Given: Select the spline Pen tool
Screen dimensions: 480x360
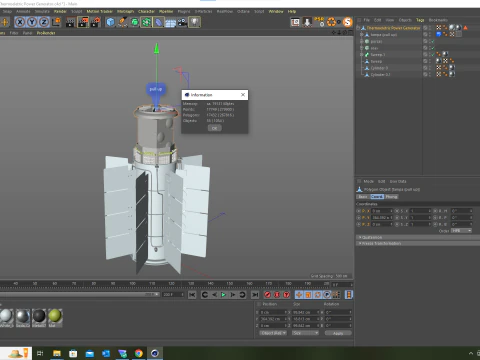Looking at the screenshot, I should point(122,22).
